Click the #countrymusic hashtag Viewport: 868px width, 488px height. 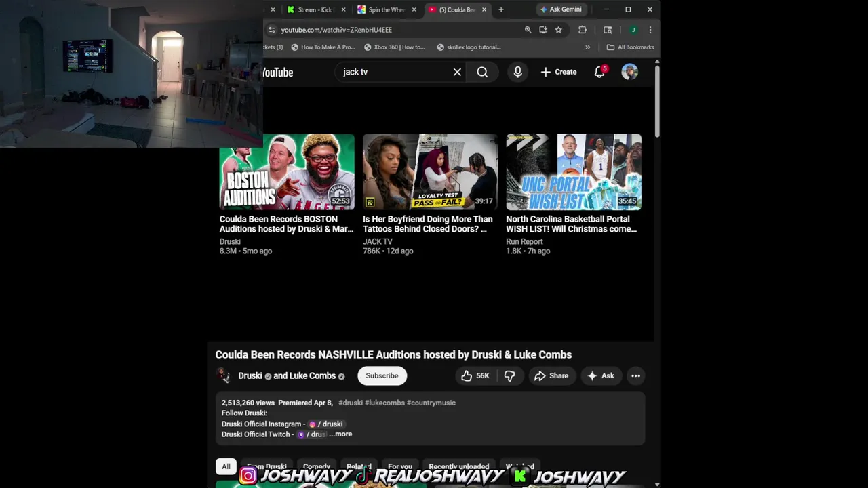[x=431, y=403]
